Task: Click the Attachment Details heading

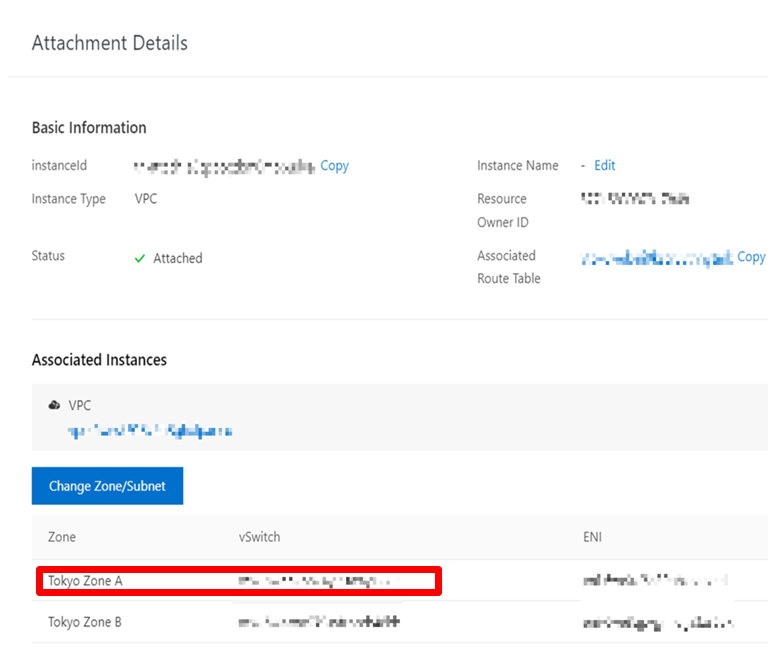Action: coord(110,43)
